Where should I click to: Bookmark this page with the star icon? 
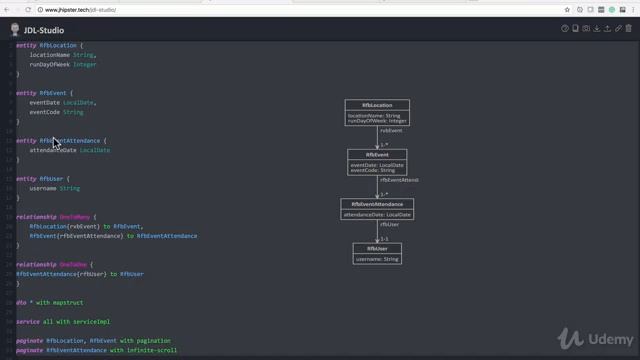(x=567, y=9)
